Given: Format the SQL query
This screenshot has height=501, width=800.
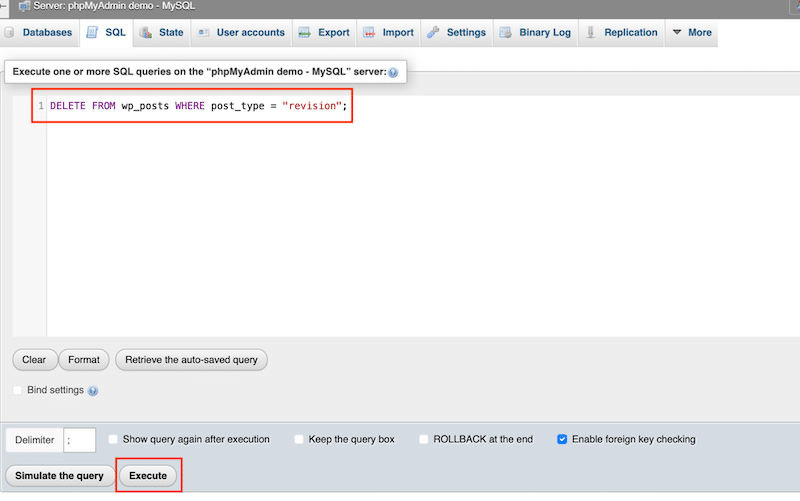Looking at the screenshot, I should [x=84, y=360].
